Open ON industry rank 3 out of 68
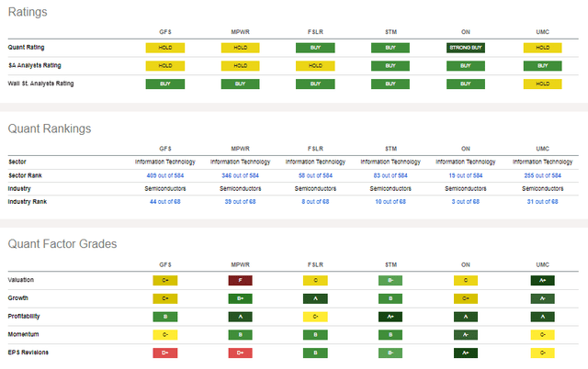 pos(466,202)
